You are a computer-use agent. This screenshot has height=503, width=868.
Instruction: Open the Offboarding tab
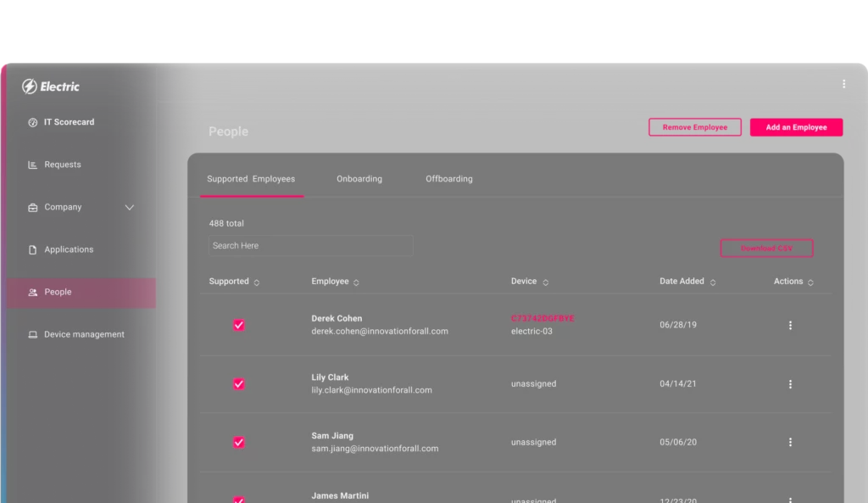pos(448,178)
